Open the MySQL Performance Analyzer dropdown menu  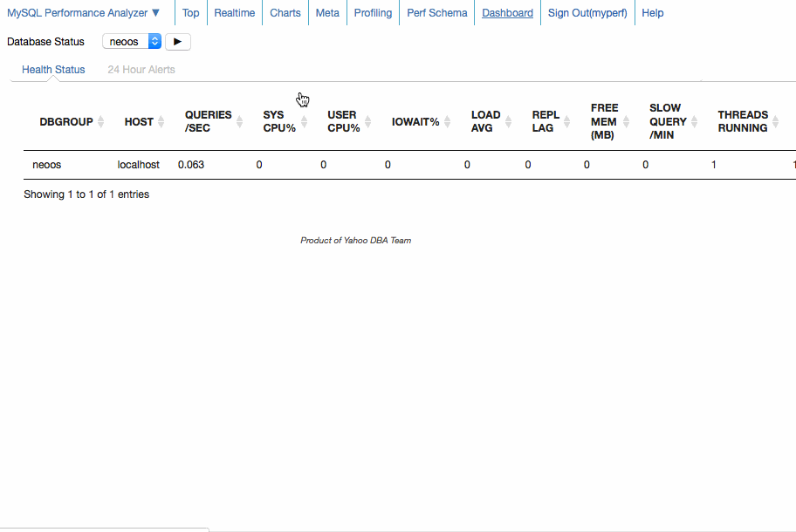click(85, 12)
